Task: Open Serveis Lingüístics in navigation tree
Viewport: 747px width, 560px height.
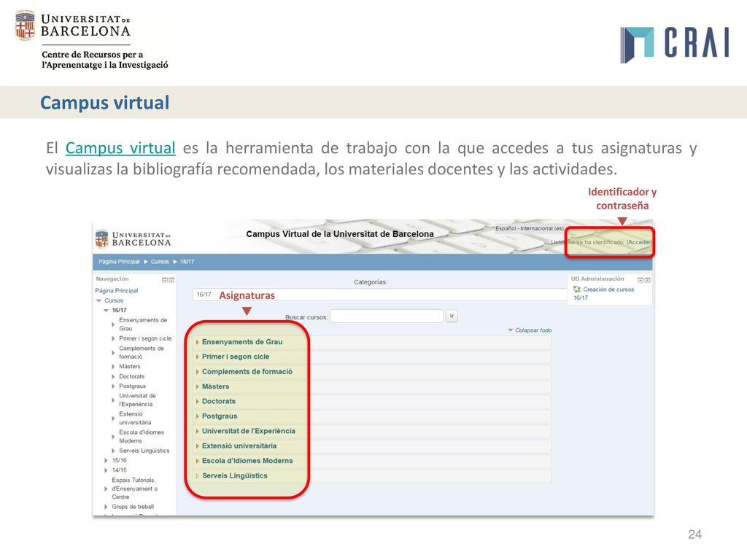Action: pos(144,451)
